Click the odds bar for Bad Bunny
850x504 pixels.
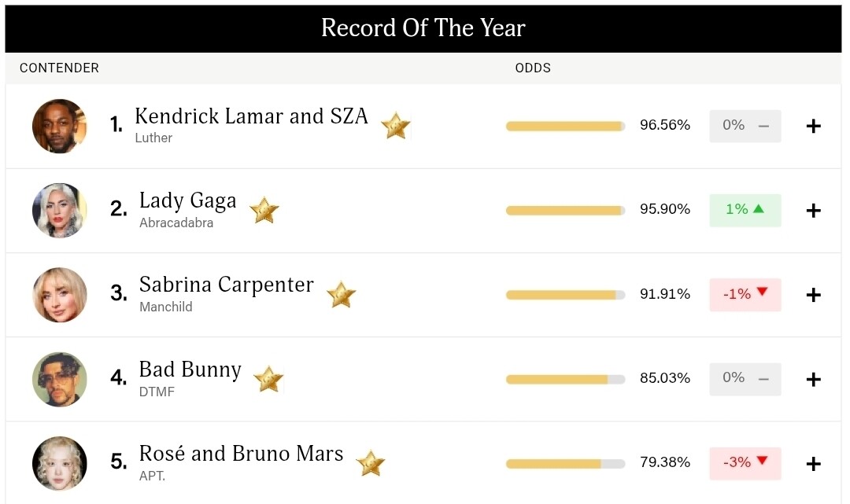pyautogui.click(x=565, y=379)
